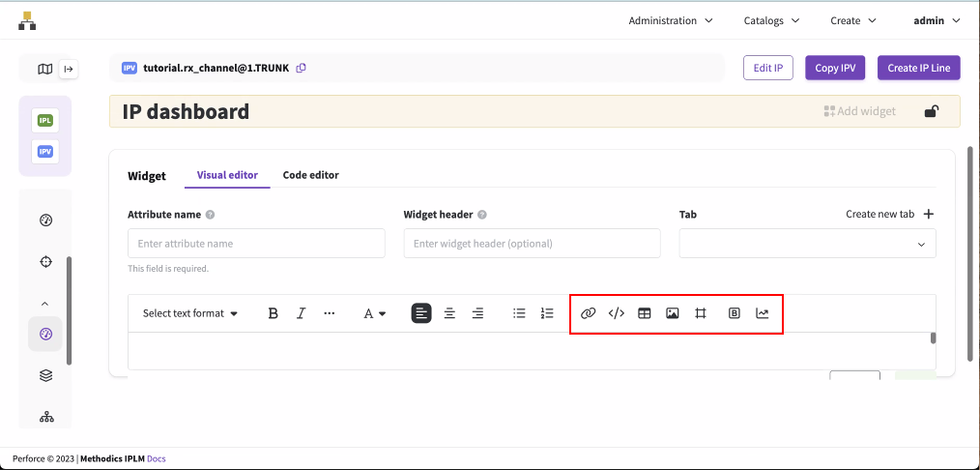Open the Select text format dropdown
Image resolution: width=980 pixels, height=470 pixels.
coord(190,313)
